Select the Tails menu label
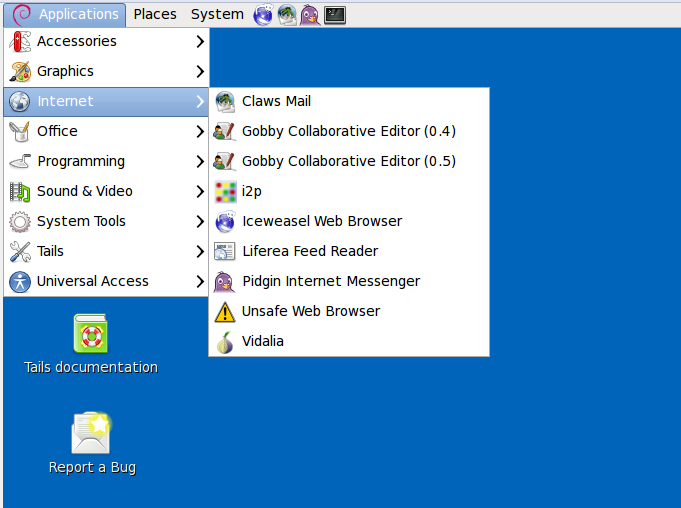 pyautogui.click(x=50, y=251)
